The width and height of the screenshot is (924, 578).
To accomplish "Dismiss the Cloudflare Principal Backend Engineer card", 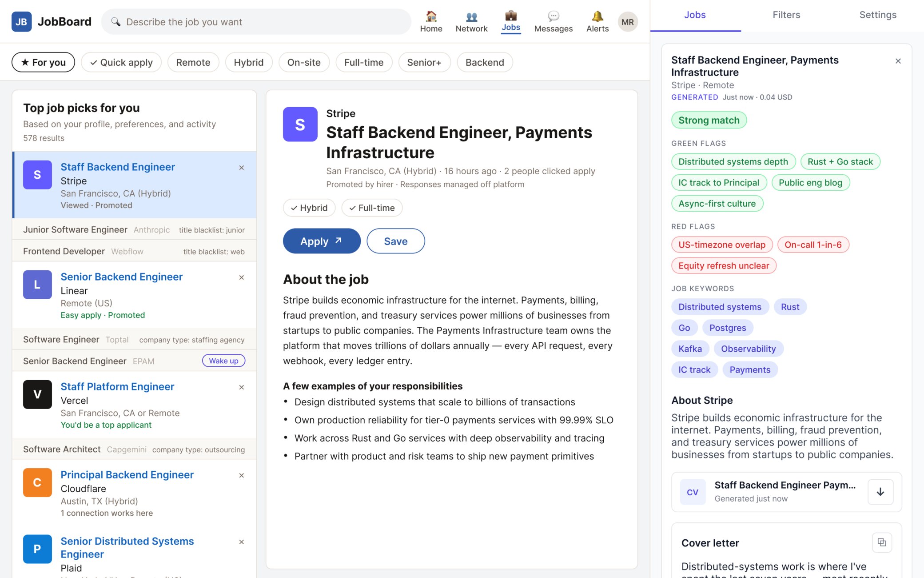I will (242, 475).
